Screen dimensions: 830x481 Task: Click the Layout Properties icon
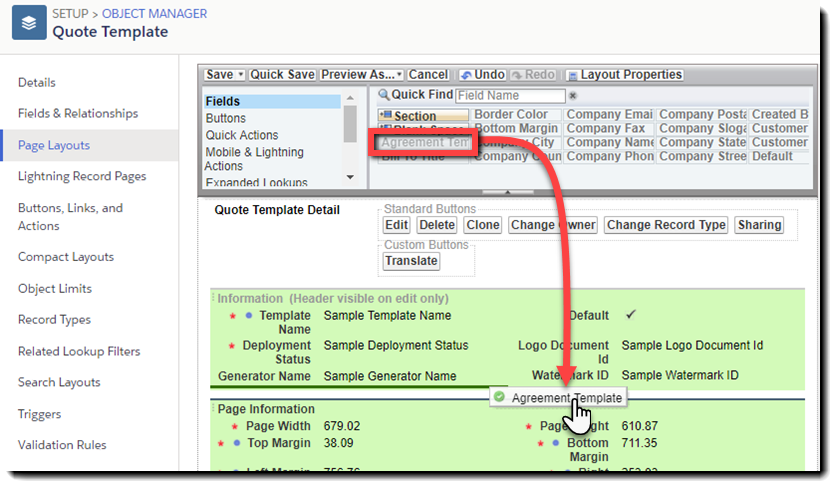point(572,76)
